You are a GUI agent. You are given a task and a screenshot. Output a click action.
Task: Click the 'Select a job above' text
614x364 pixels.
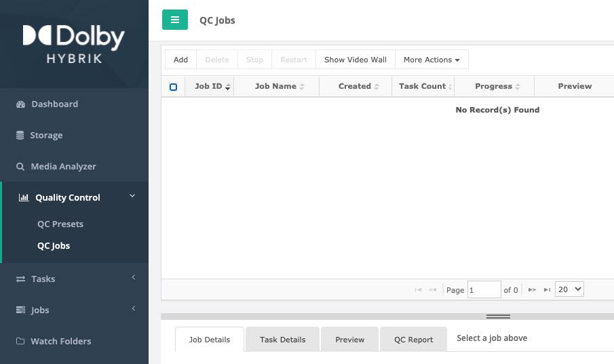(492, 338)
